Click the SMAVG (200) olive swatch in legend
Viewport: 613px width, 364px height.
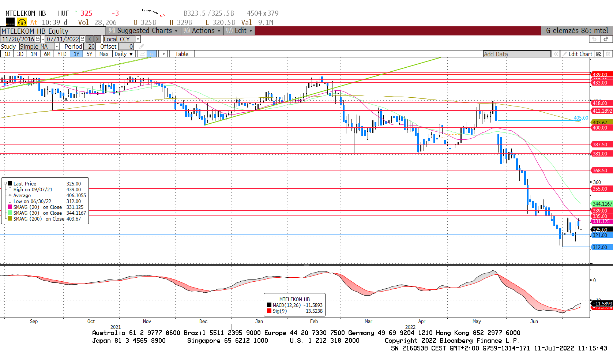pyautogui.click(x=10, y=219)
